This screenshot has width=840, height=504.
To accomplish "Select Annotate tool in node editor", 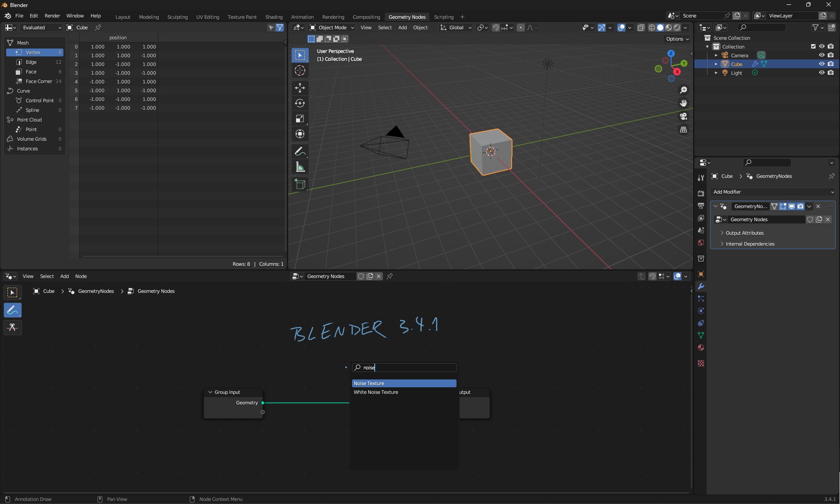I will coord(13,310).
